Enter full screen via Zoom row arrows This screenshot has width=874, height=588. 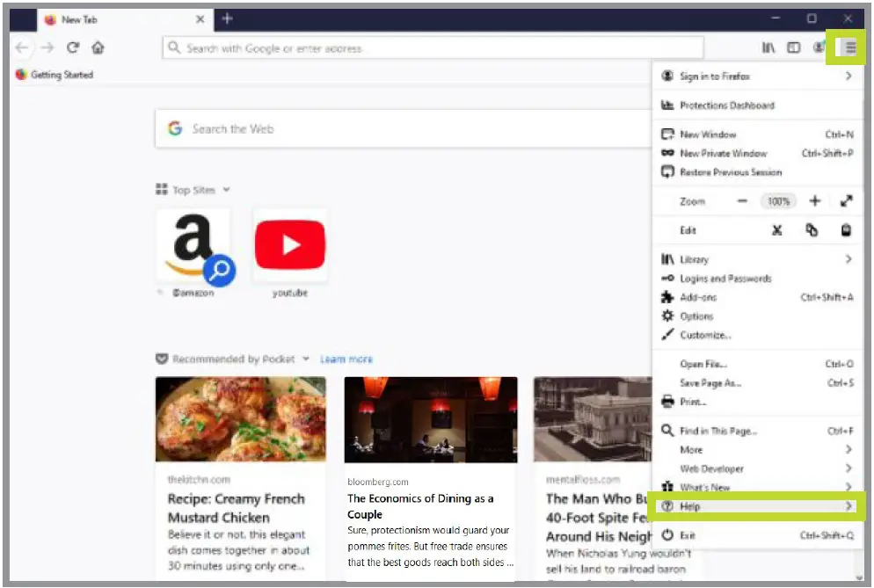coord(846,200)
